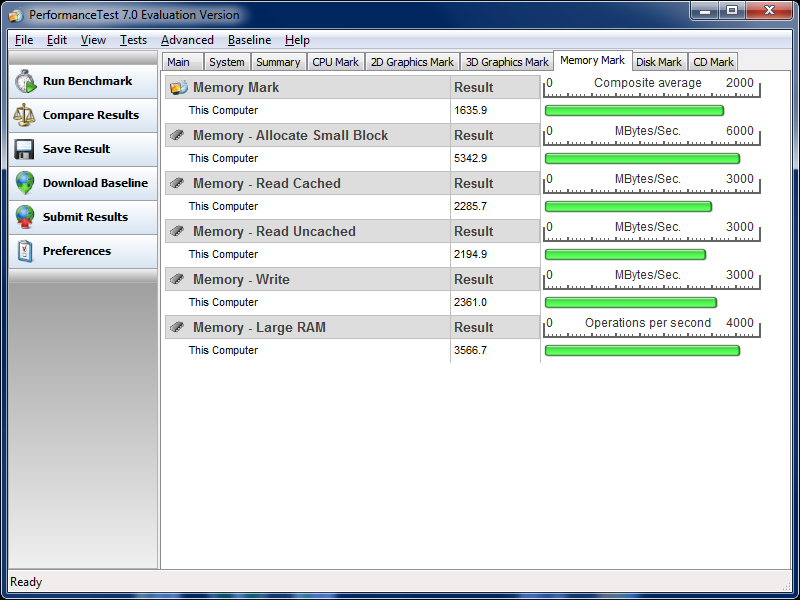Go to the 3D Graphics Mark tab
This screenshot has width=800, height=600.
pyautogui.click(x=507, y=62)
